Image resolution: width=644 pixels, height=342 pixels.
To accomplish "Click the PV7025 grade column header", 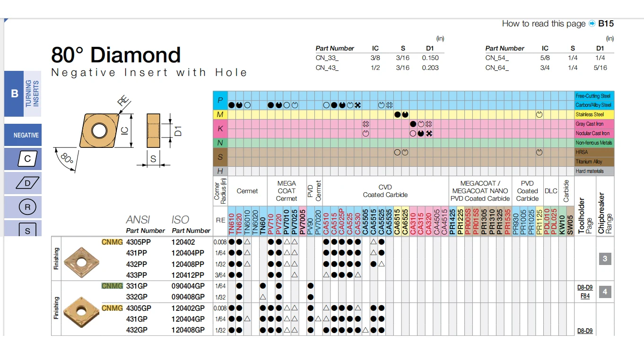I will (x=295, y=221).
